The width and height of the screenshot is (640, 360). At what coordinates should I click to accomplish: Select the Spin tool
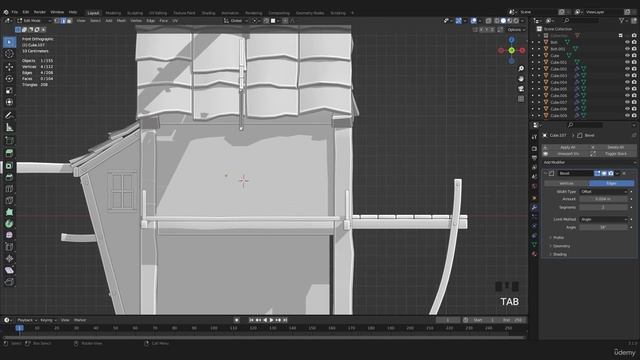click(x=9, y=224)
